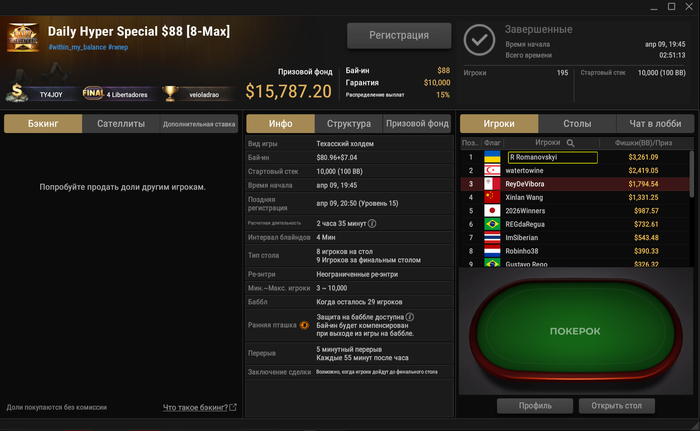This screenshot has height=431, width=700.
Task: Click the player search magnifier icon
Action: click(x=571, y=143)
